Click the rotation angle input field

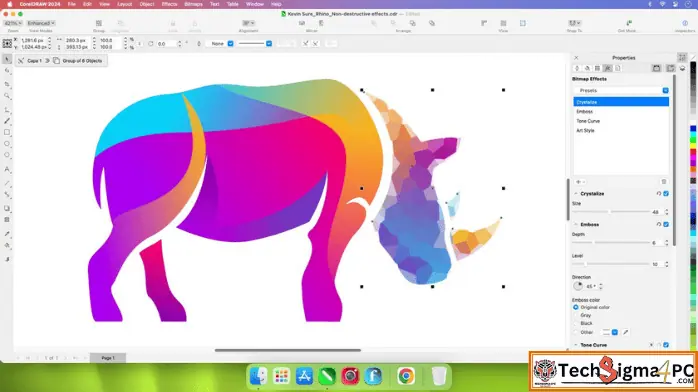(166, 44)
